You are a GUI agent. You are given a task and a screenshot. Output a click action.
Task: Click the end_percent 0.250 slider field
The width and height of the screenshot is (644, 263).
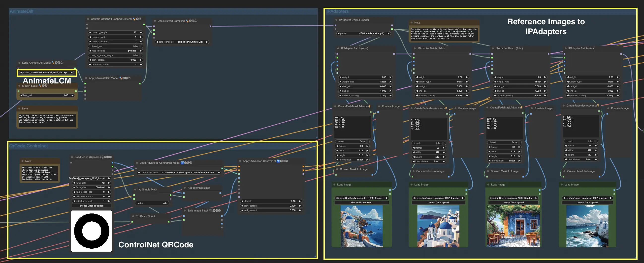(x=271, y=210)
